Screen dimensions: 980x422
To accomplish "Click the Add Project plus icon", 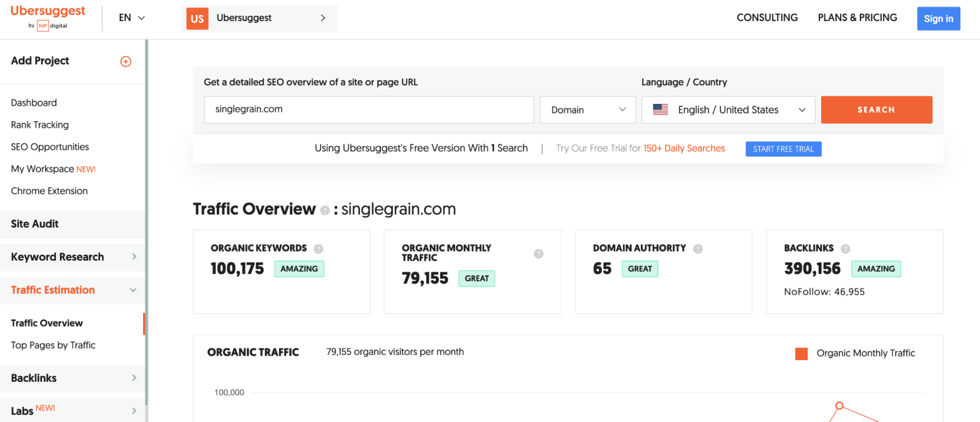I will pos(126,61).
